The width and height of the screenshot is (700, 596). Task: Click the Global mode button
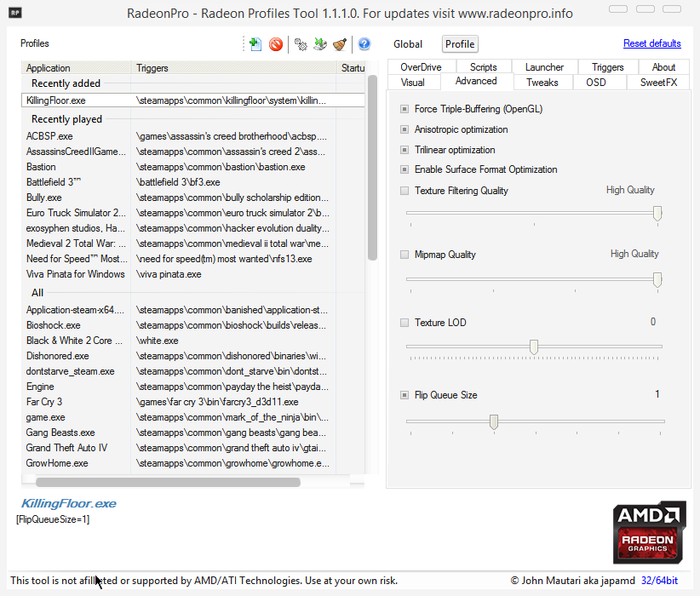coord(408,44)
